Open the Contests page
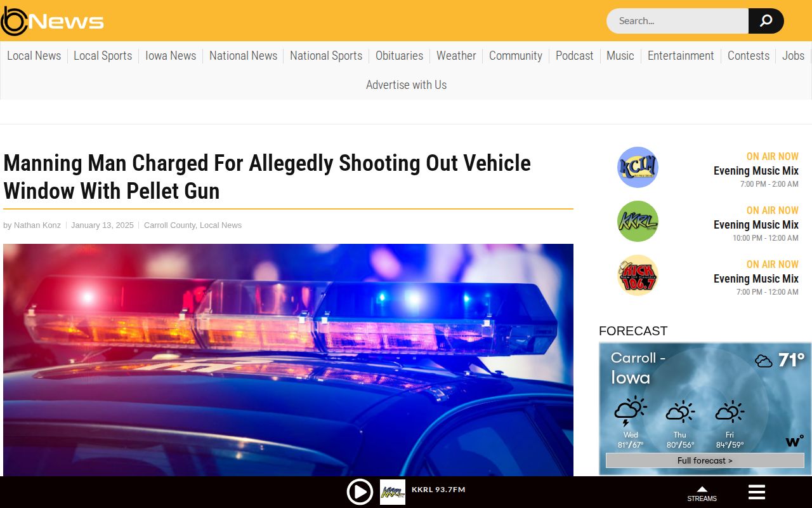The image size is (812, 508). 749,56
